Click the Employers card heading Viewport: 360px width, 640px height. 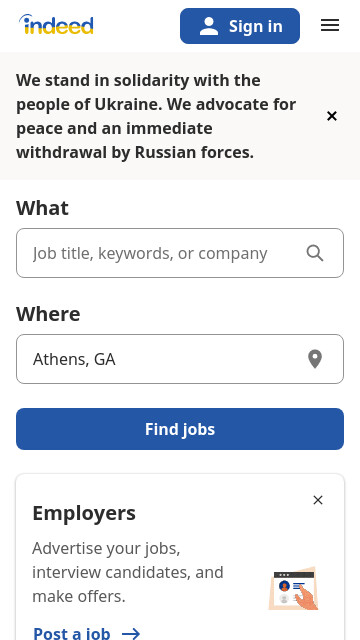tap(84, 513)
